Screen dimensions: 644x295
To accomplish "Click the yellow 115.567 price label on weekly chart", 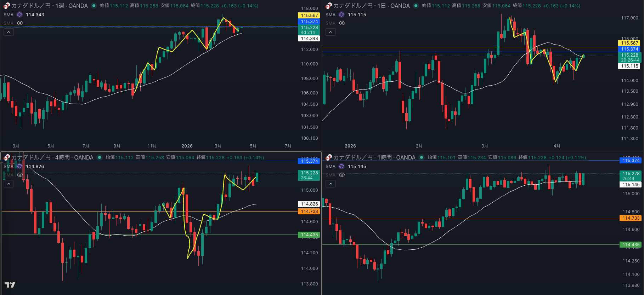I will click(x=309, y=16).
